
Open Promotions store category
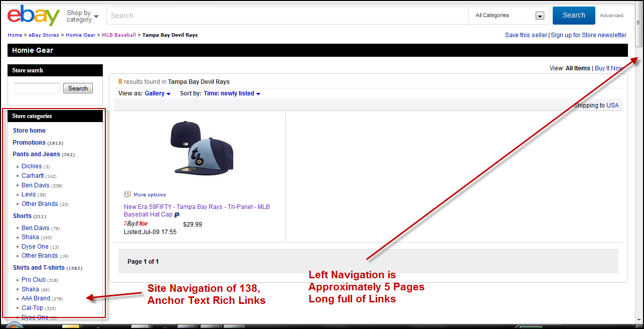point(29,143)
